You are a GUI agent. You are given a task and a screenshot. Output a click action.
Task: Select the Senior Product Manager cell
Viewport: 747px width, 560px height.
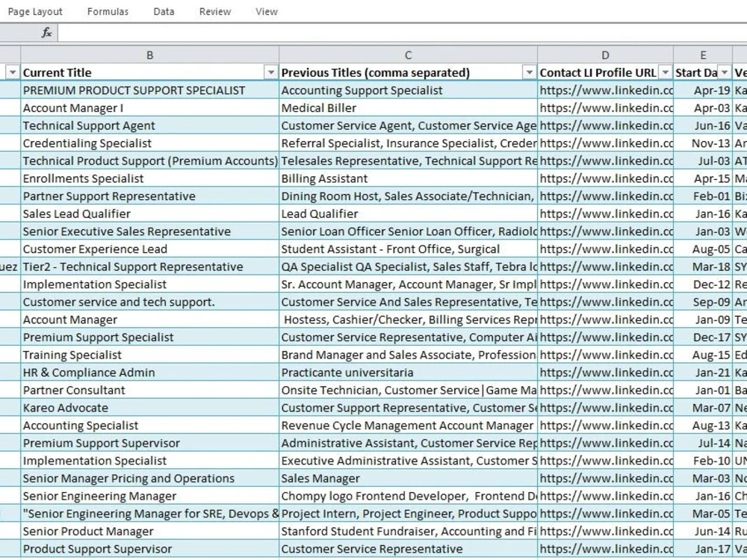coord(149,531)
